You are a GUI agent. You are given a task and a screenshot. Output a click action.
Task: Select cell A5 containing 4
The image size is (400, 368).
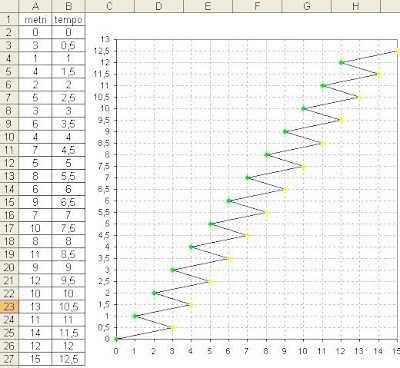35,71
